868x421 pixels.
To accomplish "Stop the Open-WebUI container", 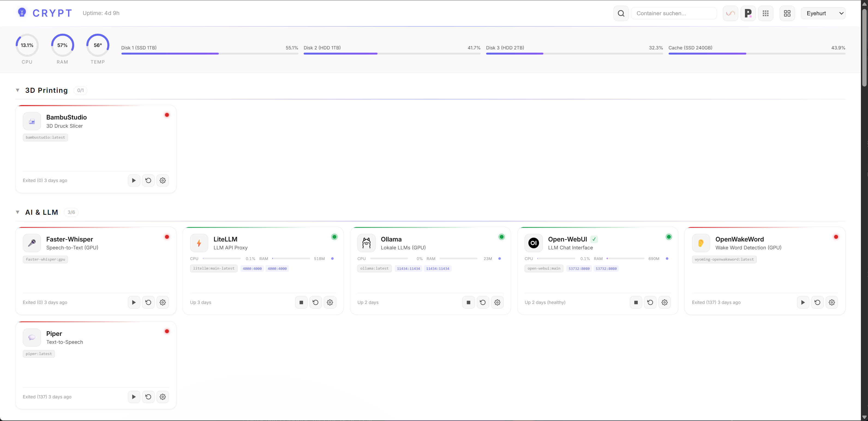I will pos(636,302).
